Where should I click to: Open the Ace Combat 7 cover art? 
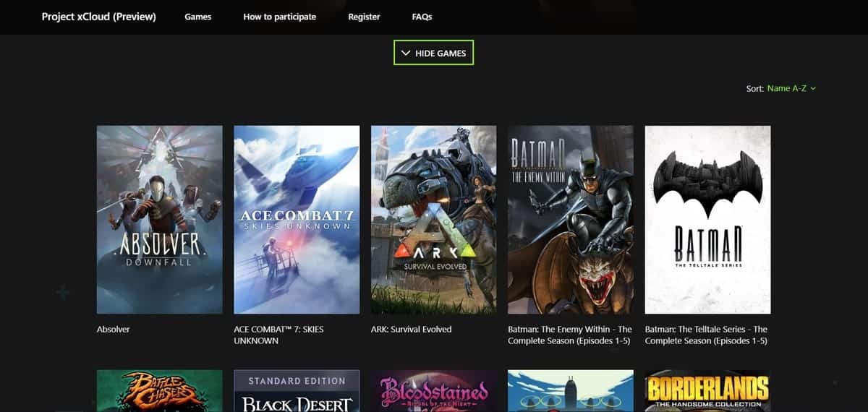pos(297,220)
